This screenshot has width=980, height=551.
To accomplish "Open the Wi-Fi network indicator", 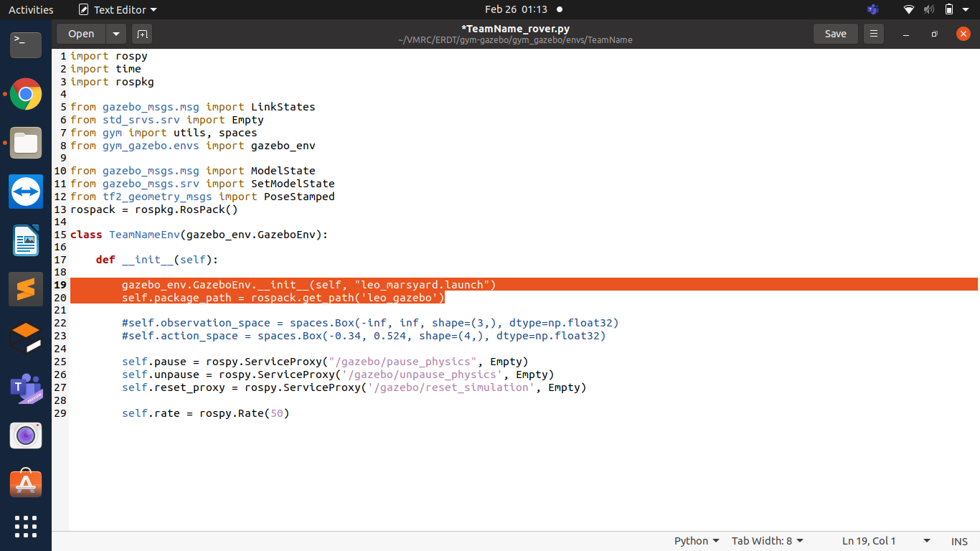I will pos(909,9).
